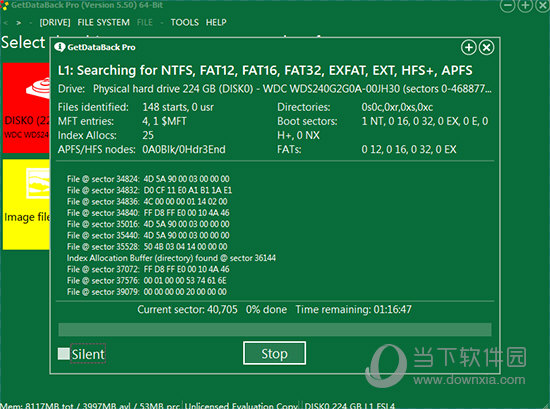Click the 'File @ sector 37072' log line

pyautogui.click(x=148, y=269)
